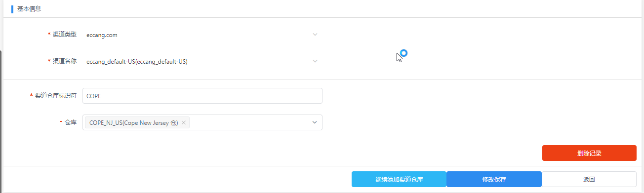Go back using the 返回 button
This screenshot has width=644, height=193.
click(x=589, y=179)
